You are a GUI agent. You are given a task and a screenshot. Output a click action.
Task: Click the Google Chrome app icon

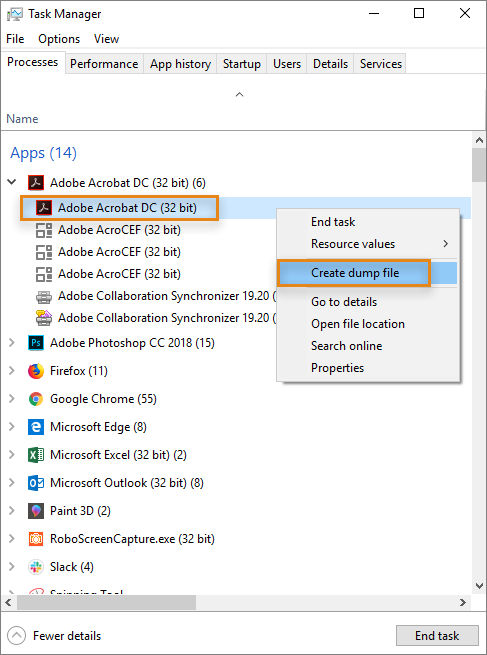[36, 399]
